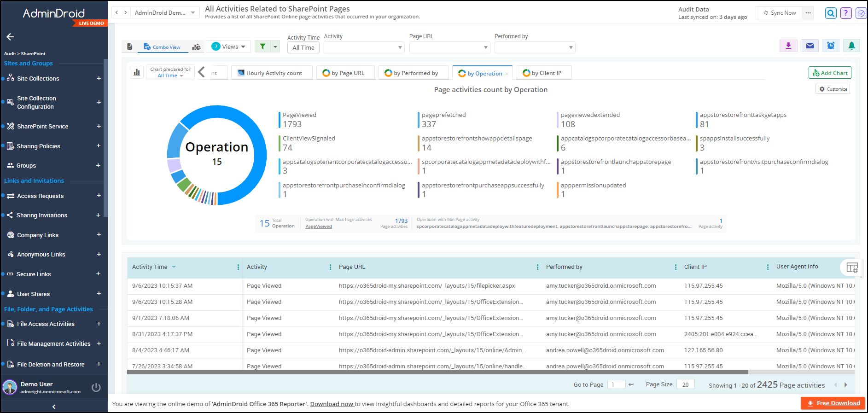This screenshot has height=413, width=868.
Task: Open help question mark icon
Action: 846,13
